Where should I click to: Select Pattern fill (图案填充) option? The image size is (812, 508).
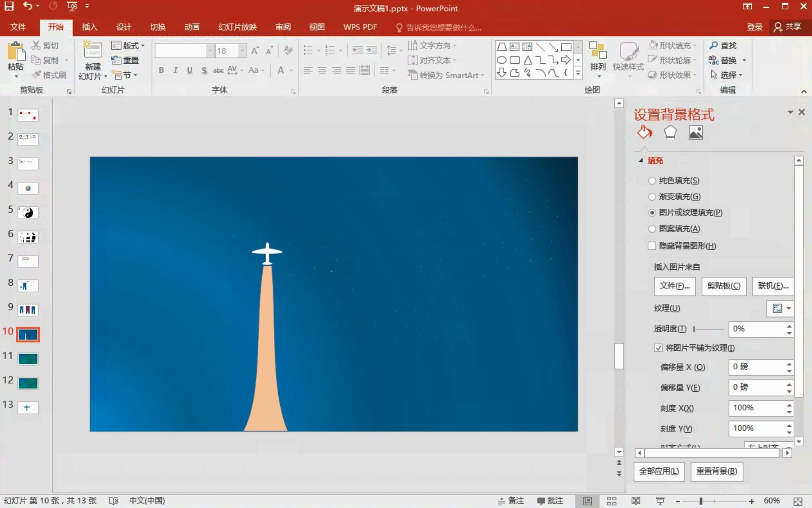[x=652, y=229]
